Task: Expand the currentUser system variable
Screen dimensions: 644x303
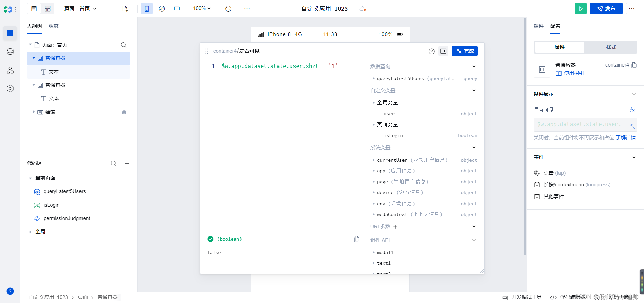Action: [x=374, y=160]
